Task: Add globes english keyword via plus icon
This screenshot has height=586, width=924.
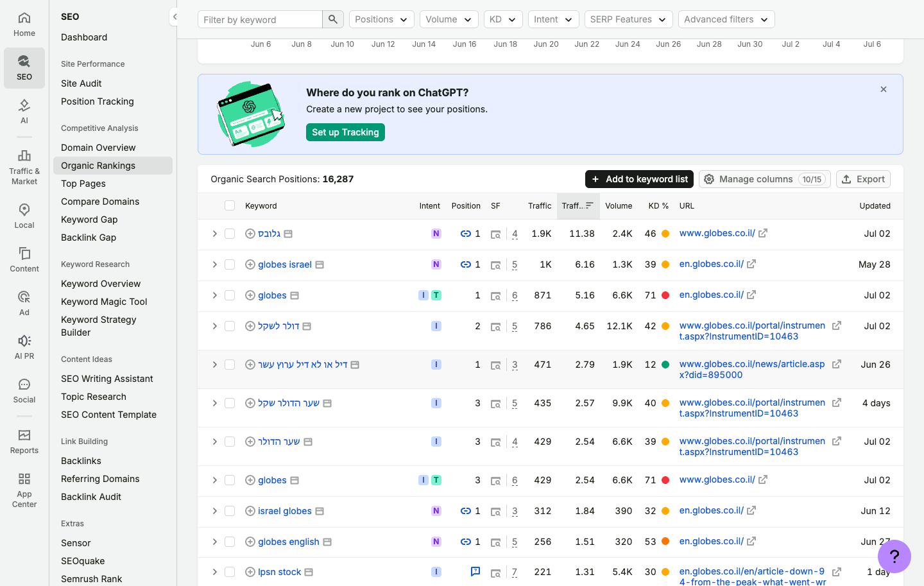Action: coord(250,542)
